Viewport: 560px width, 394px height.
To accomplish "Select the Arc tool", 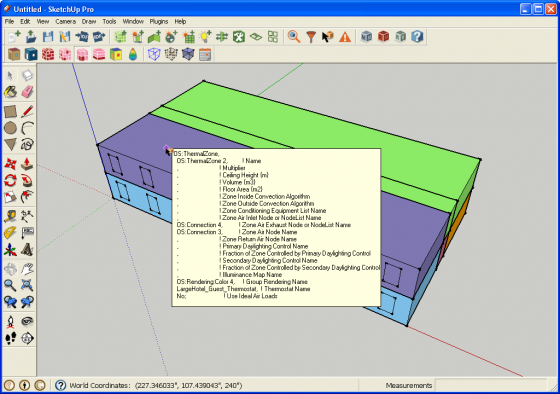I will (x=27, y=128).
